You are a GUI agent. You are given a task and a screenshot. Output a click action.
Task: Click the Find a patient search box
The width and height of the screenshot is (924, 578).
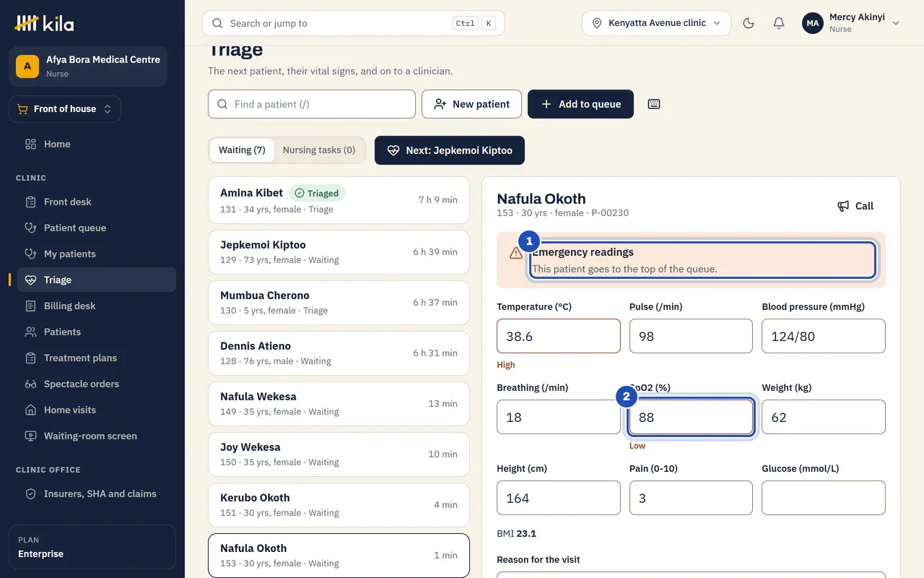(312, 104)
